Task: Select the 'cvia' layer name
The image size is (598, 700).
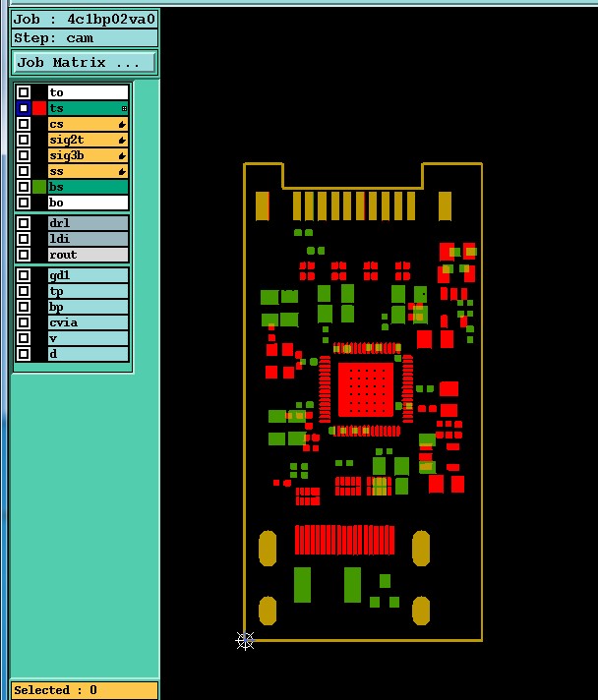Action: point(88,322)
